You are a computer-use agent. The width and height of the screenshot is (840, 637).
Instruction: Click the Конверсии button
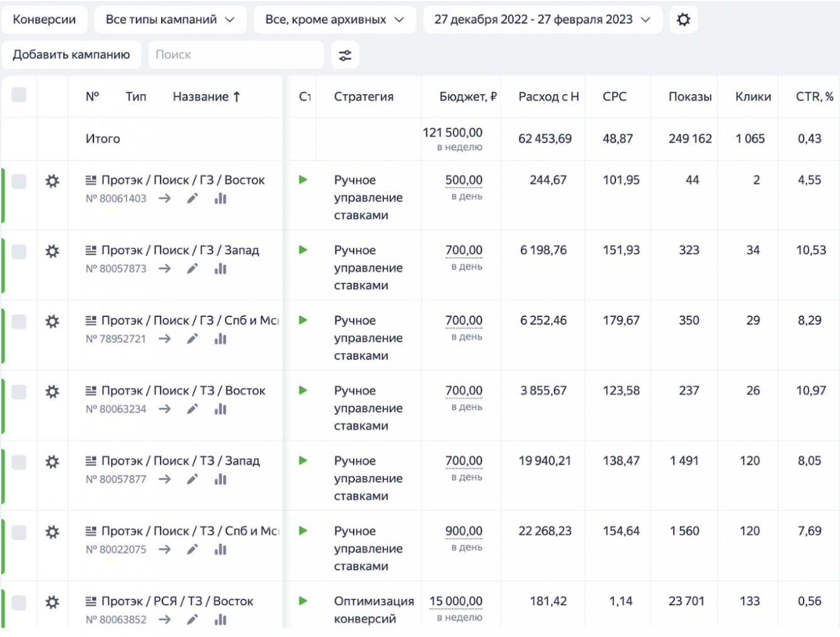44,19
